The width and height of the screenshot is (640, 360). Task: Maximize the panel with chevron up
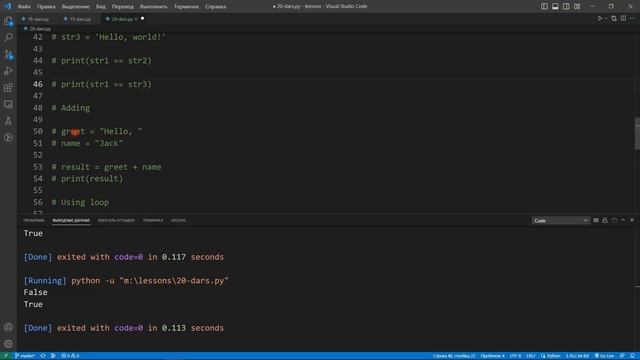(x=623, y=220)
